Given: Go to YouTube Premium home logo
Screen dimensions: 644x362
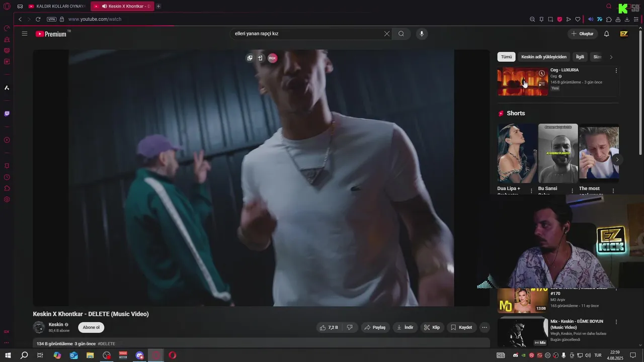Looking at the screenshot, I should 52,34.
